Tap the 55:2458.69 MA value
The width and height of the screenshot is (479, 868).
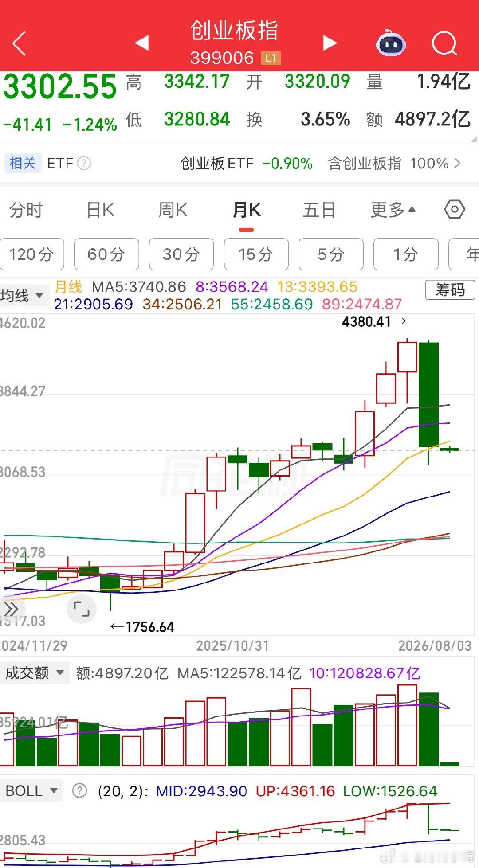[272, 304]
